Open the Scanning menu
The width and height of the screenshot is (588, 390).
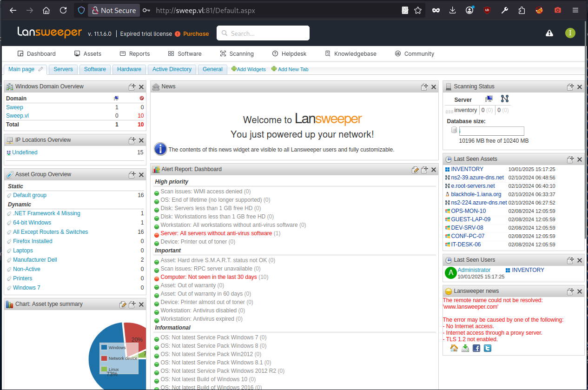click(237, 53)
